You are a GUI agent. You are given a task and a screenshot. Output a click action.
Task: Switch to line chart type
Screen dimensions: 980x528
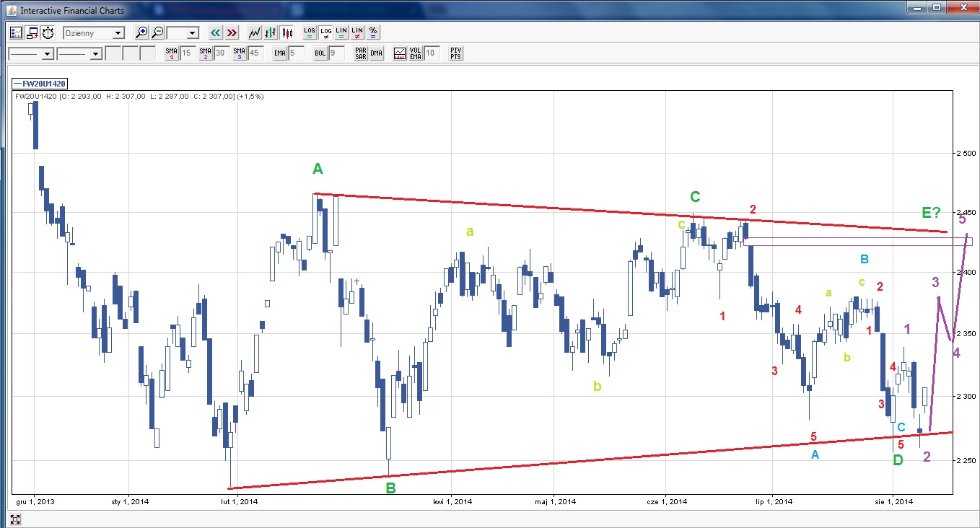tap(254, 32)
